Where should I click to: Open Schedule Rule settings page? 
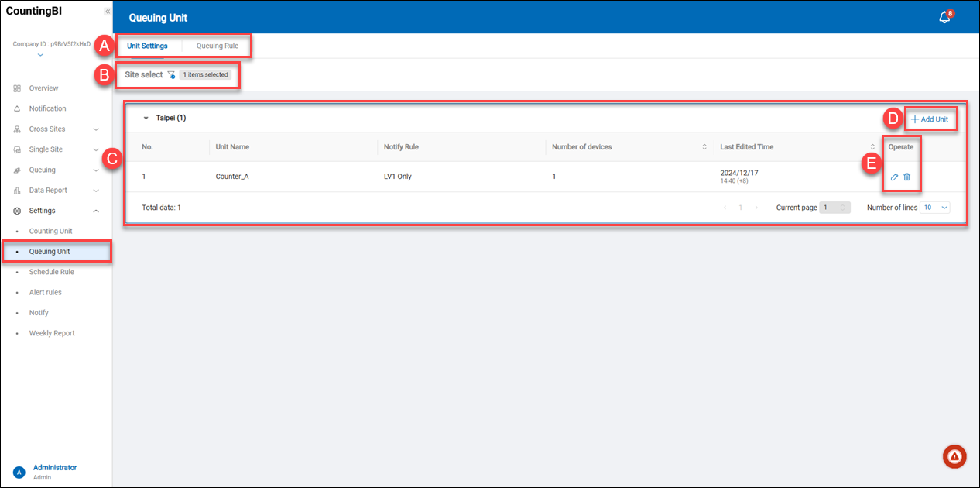pyautogui.click(x=51, y=272)
